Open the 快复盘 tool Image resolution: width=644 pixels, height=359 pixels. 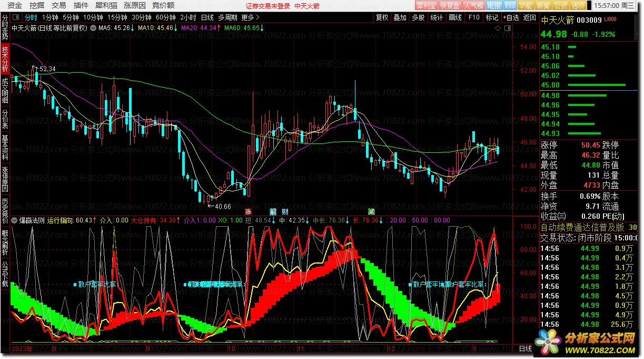point(449,5)
